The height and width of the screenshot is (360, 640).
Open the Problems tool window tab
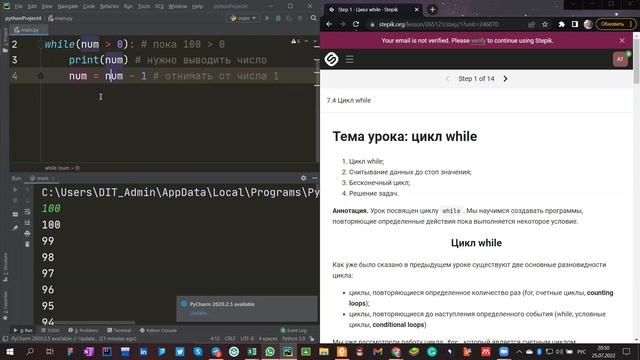click(83, 330)
